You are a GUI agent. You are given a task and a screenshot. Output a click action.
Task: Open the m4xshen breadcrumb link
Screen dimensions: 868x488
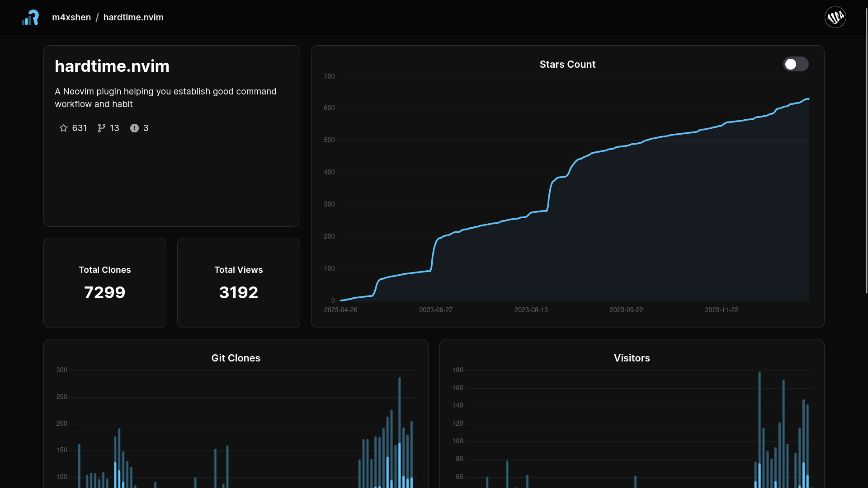71,17
